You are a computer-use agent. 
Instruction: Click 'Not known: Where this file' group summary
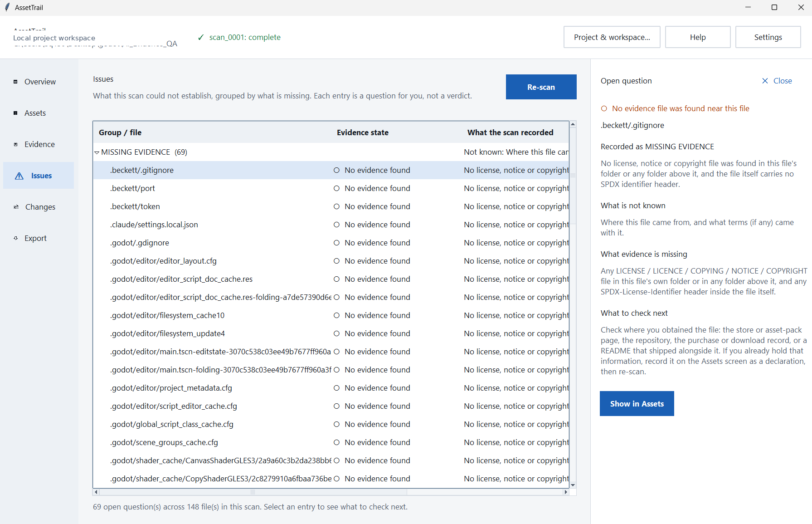(x=516, y=152)
